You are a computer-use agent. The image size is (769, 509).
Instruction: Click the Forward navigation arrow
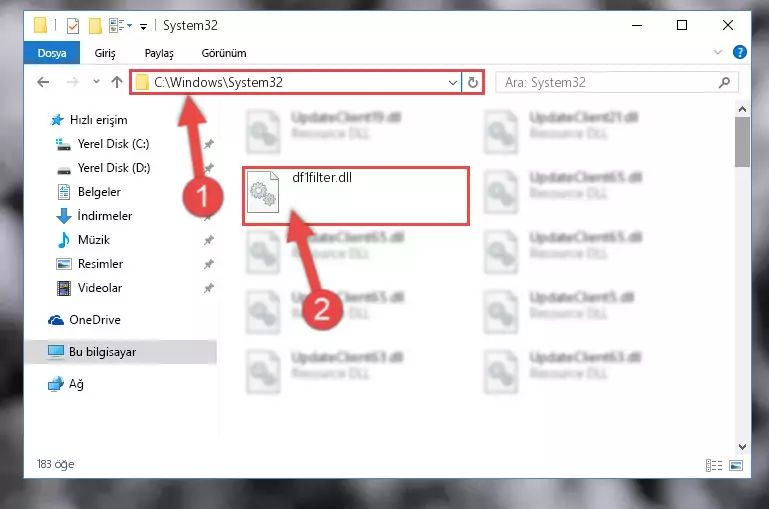pyautogui.click(x=72, y=82)
